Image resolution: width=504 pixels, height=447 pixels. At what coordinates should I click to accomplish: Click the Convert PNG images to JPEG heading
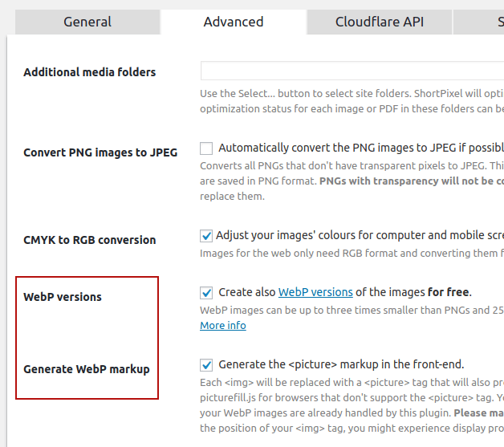[100, 152]
